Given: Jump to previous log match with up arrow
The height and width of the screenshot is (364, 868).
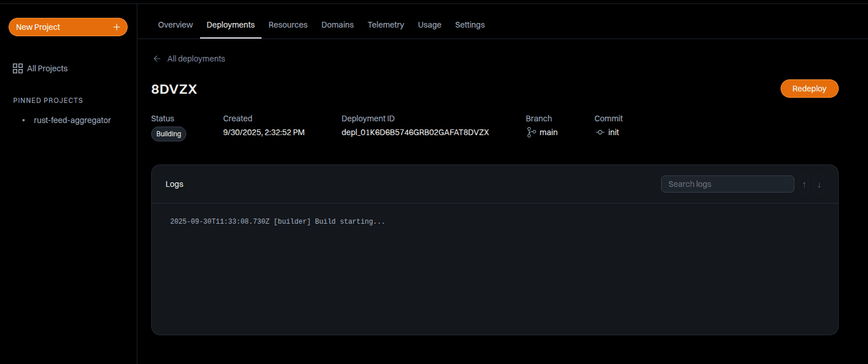Looking at the screenshot, I should click(804, 185).
